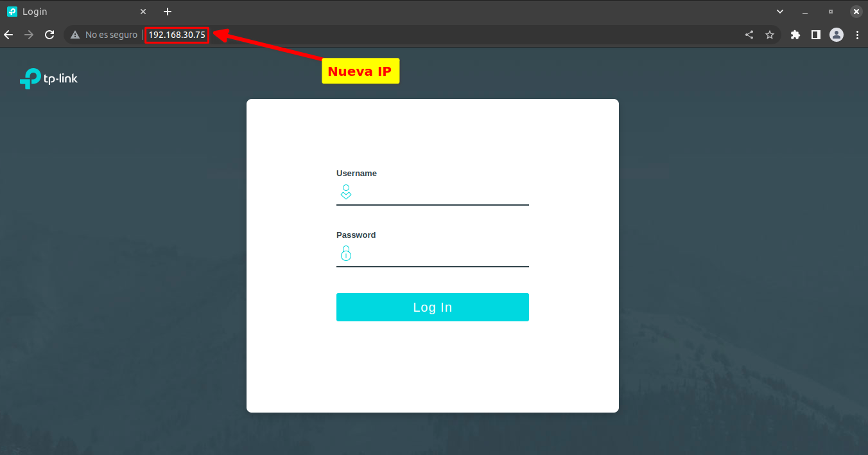Bookmark this page with the star icon
Screen dimensions: 868x455
pyautogui.click(x=770, y=35)
